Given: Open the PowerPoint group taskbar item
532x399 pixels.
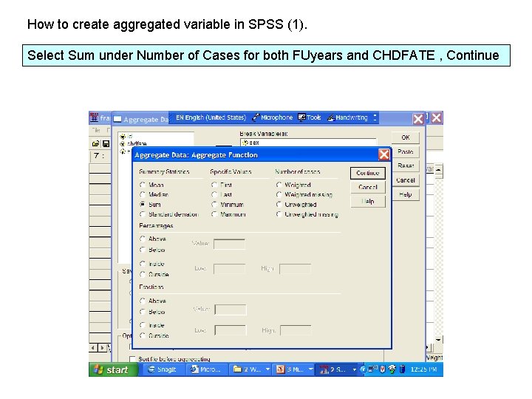Looking at the screenshot, I should 294,369.
